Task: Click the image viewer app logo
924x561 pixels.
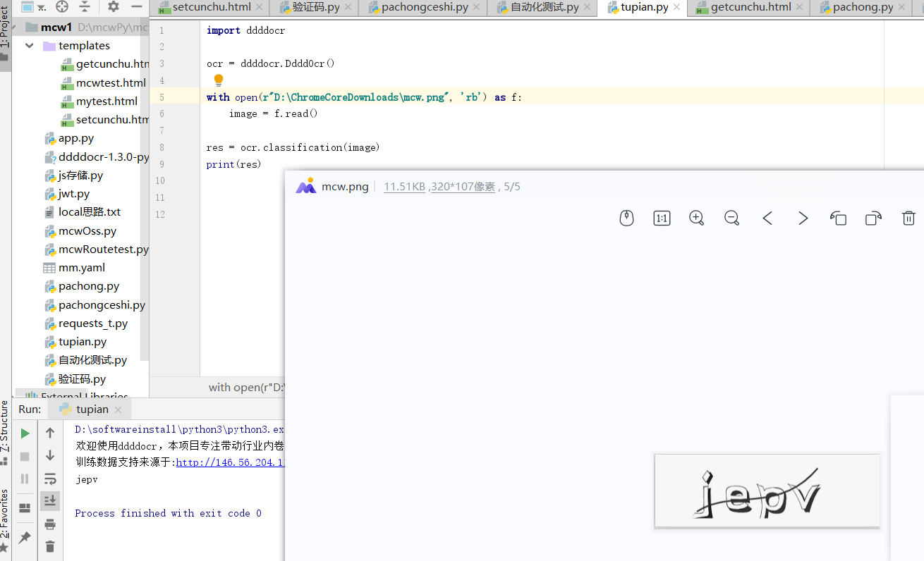Action: (305, 186)
